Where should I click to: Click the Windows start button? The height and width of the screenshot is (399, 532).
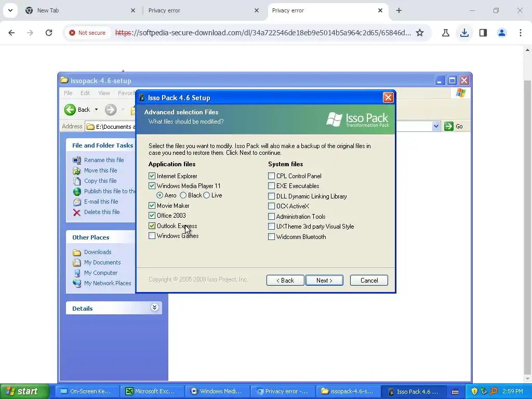tap(24, 391)
